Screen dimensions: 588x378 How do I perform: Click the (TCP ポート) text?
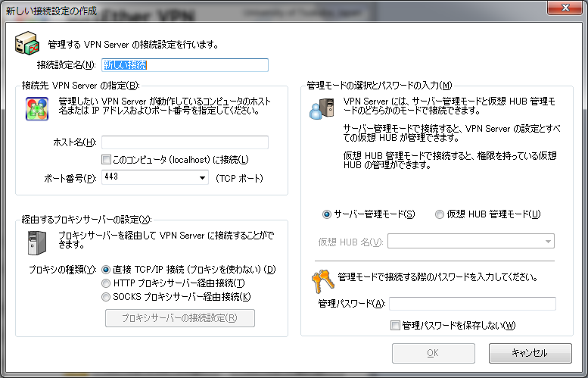pyautogui.click(x=239, y=178)
